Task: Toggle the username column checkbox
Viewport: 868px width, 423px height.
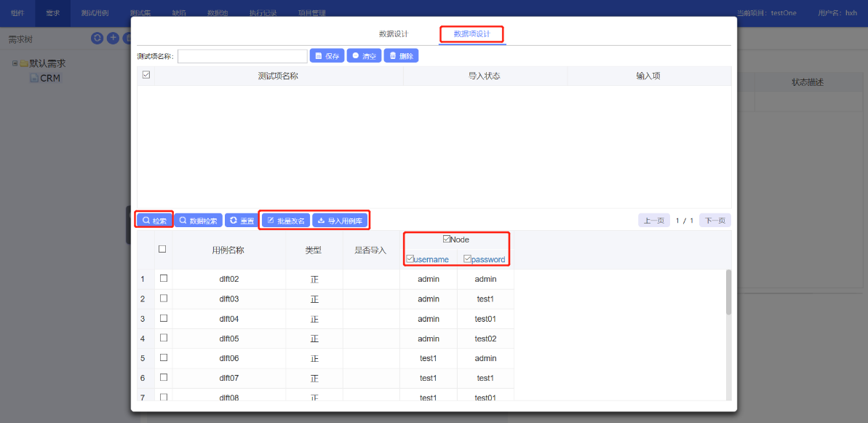Action: (x=410, y=258)
